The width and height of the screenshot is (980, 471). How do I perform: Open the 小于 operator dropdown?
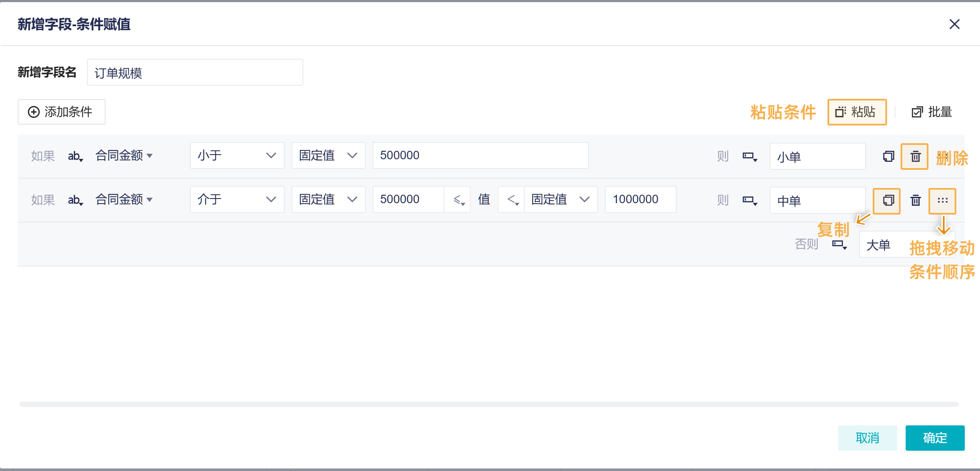(x=237, y=155)
